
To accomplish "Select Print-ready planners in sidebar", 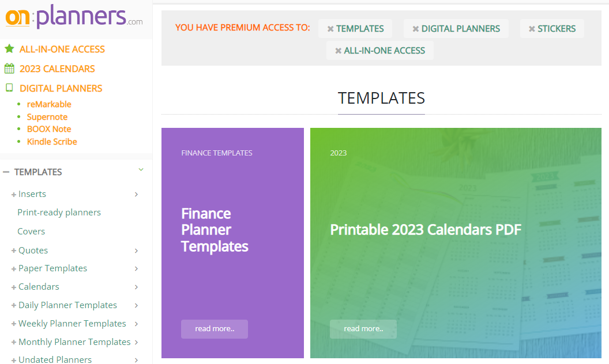I will 59,213.
